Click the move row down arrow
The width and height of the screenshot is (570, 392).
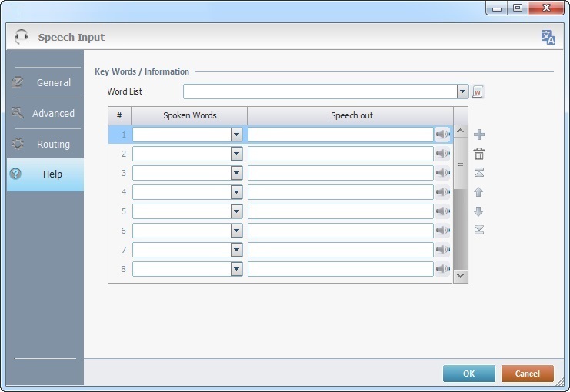pos(479,211)
